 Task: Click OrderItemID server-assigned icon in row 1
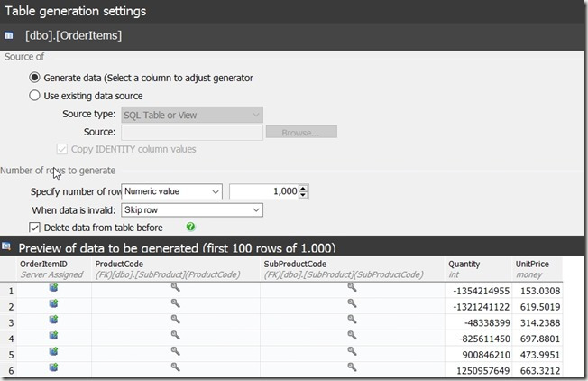pyautogui.click(x=53, y=288)
